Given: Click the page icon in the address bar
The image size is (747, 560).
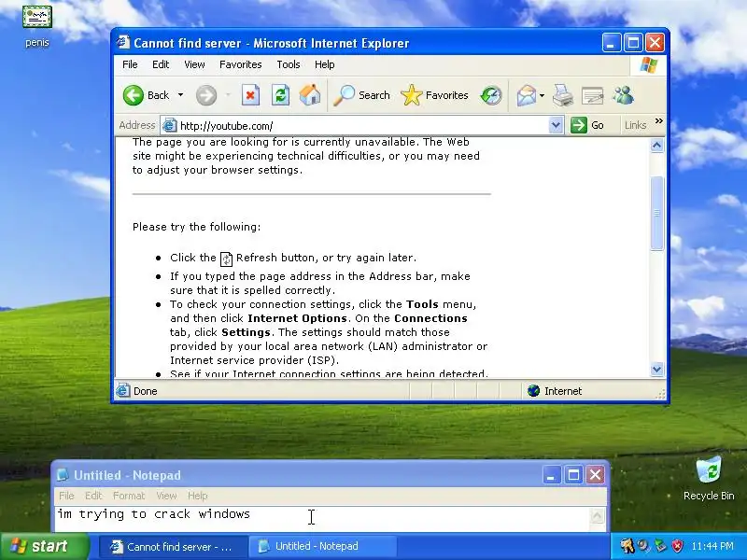Looking at the screenshot, I should 169,126.
